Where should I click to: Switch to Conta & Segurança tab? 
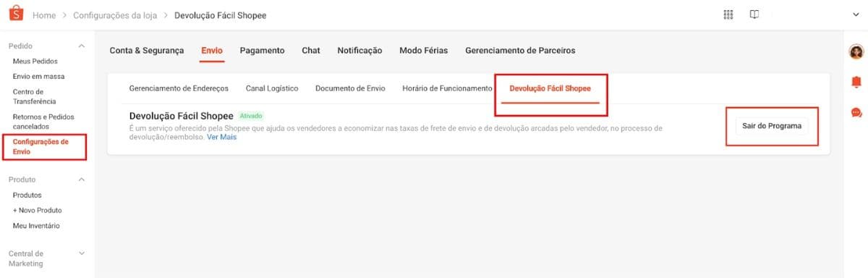click(x=147, y=51)
